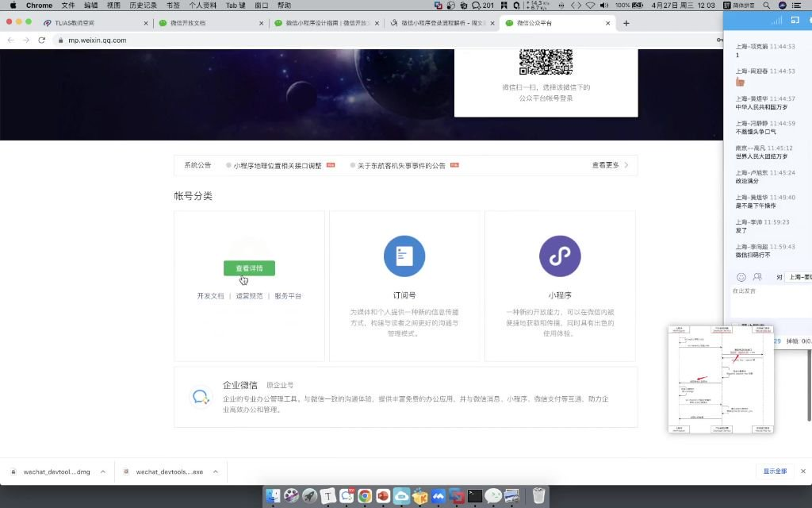812x508 pixels.
Task: Close the 微信公众平台 tab
Action: point(607,23)
